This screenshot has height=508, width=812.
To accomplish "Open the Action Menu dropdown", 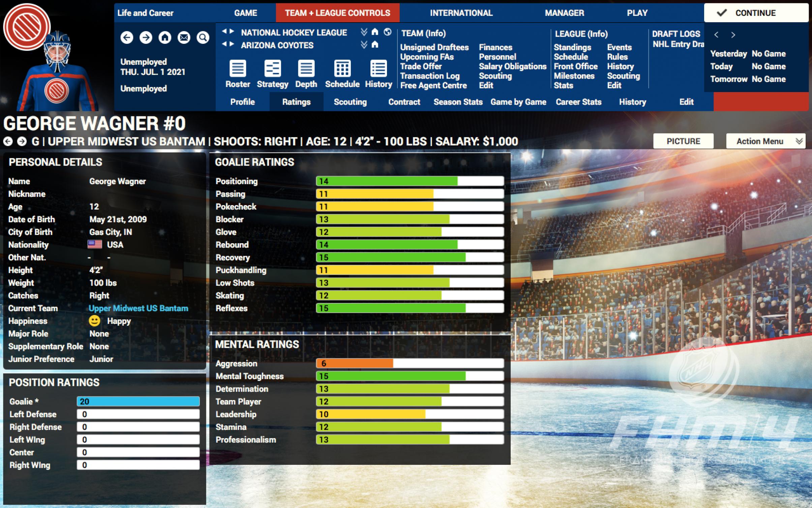I will coord(765,141).
